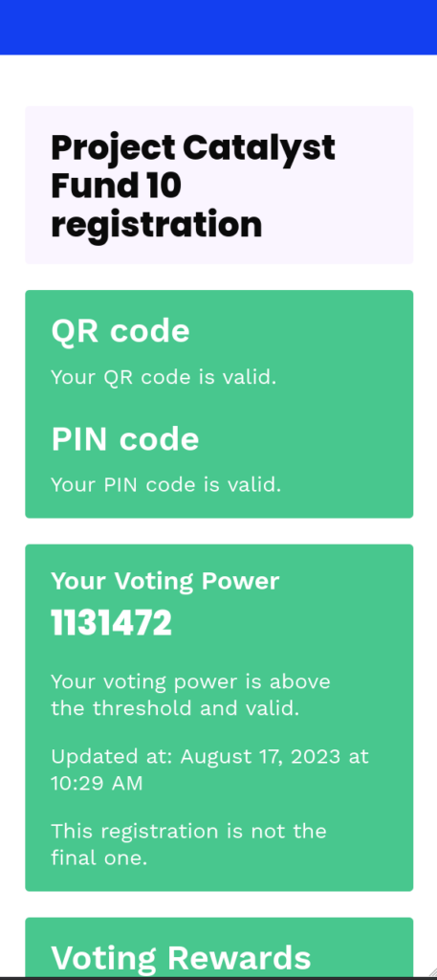Select the August 17, 2023 date text
The image size is (437, 980).
261,756
